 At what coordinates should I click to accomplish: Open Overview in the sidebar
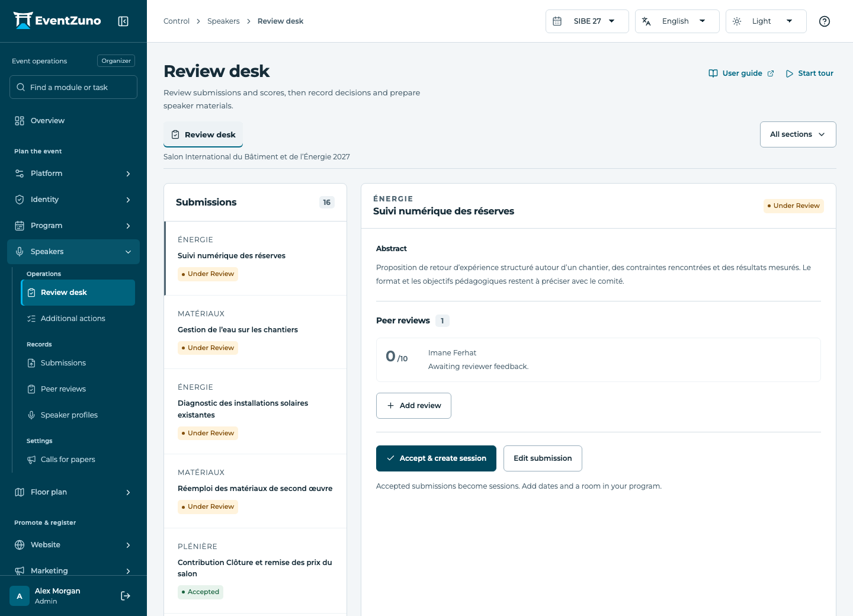[x=73, y=121]
